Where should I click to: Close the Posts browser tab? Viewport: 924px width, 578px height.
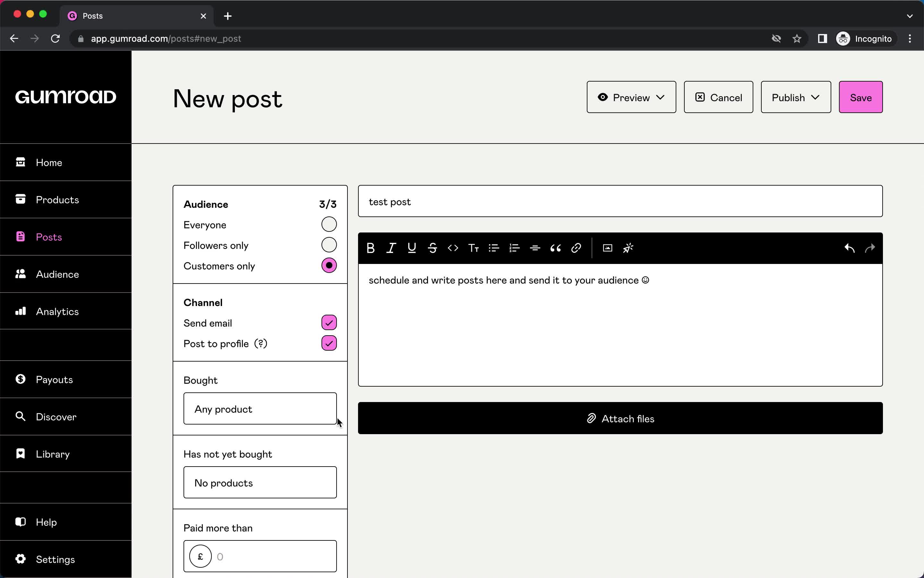pyautogui.click(x=203, y=16)
